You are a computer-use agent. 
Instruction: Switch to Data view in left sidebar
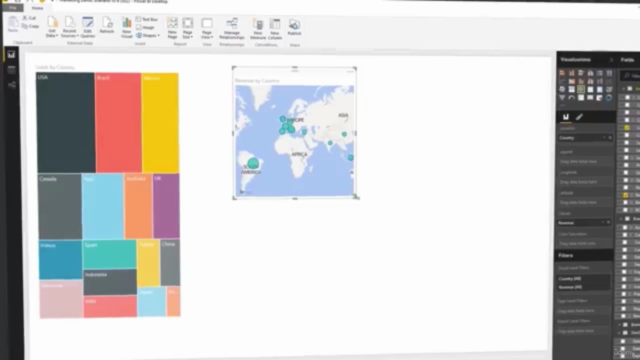pos(11,70)
